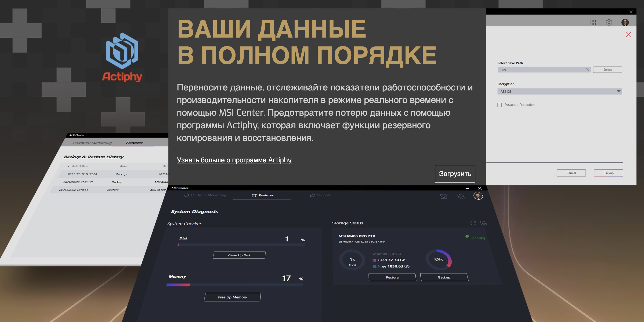Click the Memory usage progress bar
Screen dimensions: 644x322
click(x=234, y=285)
